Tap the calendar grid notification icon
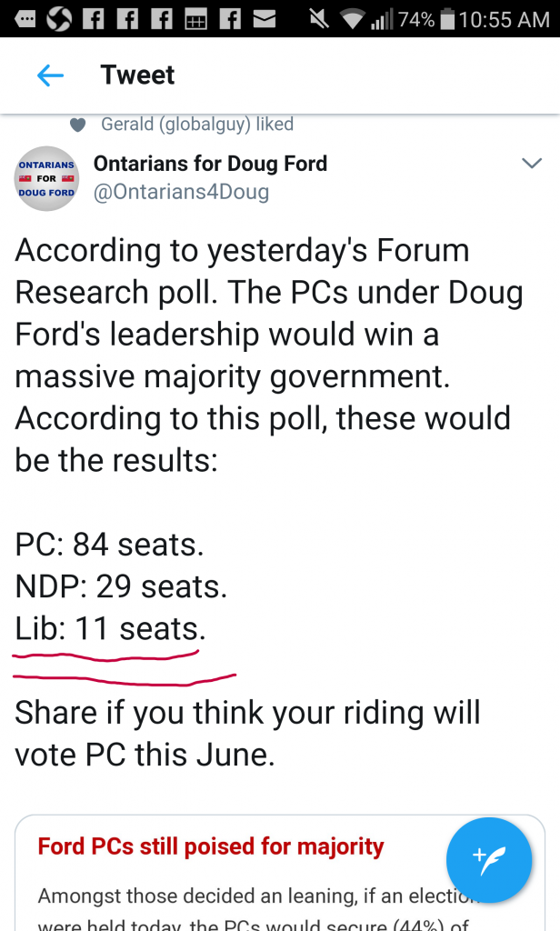The image size is (560, 931). [195, 18]
